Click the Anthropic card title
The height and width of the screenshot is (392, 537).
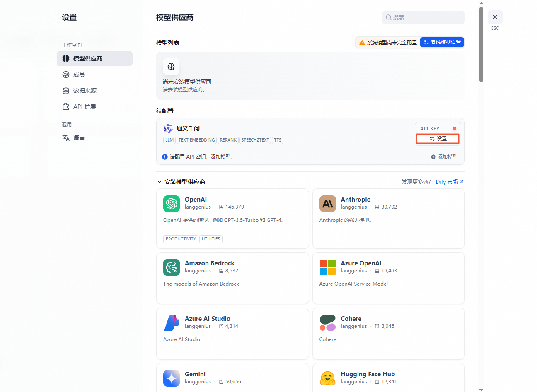(355, 200)
